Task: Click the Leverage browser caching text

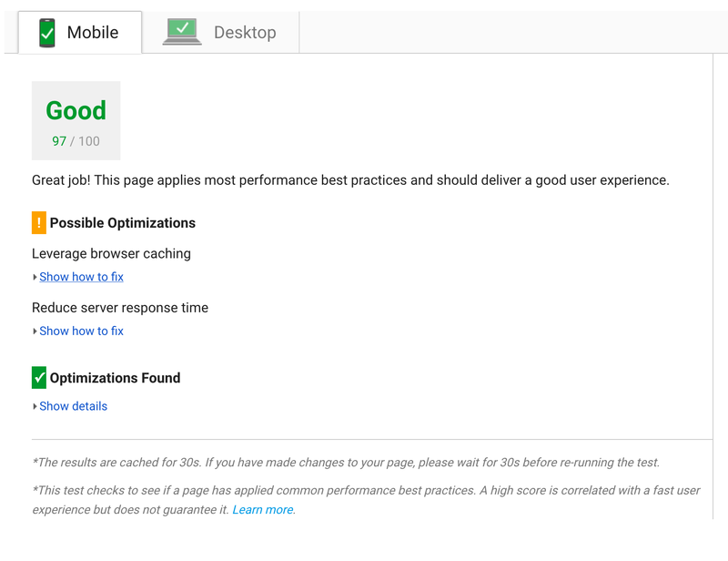Action: tap(111, 254)
